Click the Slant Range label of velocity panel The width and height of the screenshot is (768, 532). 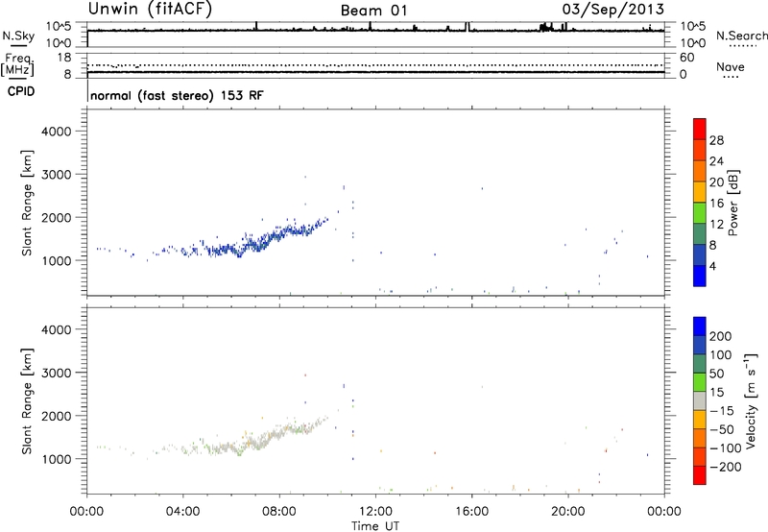pos(27,401)
